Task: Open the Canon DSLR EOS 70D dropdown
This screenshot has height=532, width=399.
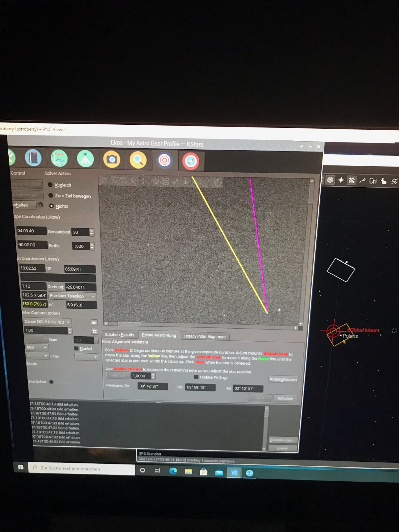Action: [47, 322]
